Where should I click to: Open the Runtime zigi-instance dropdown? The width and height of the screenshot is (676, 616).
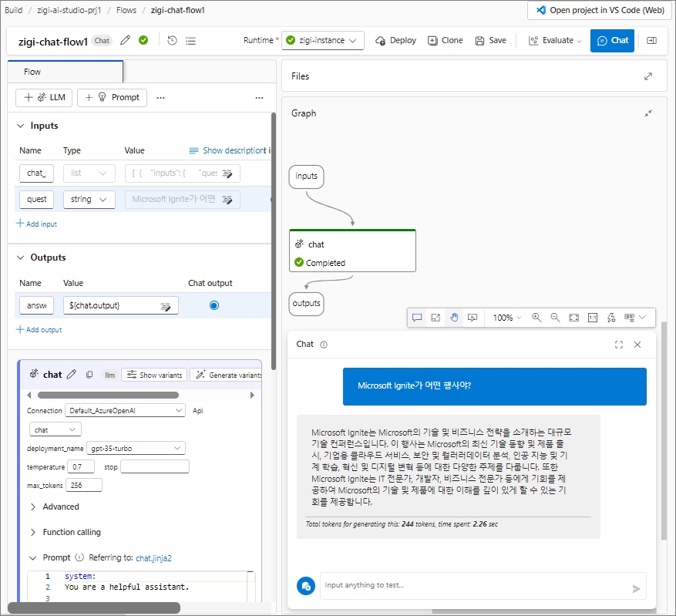(x=322, y=41)
